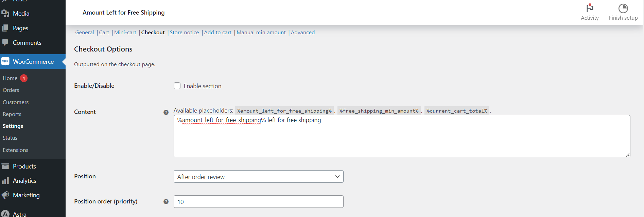Click the red Home notification badge
Viewport: 644px width, 217px height.
click(24, 78)
